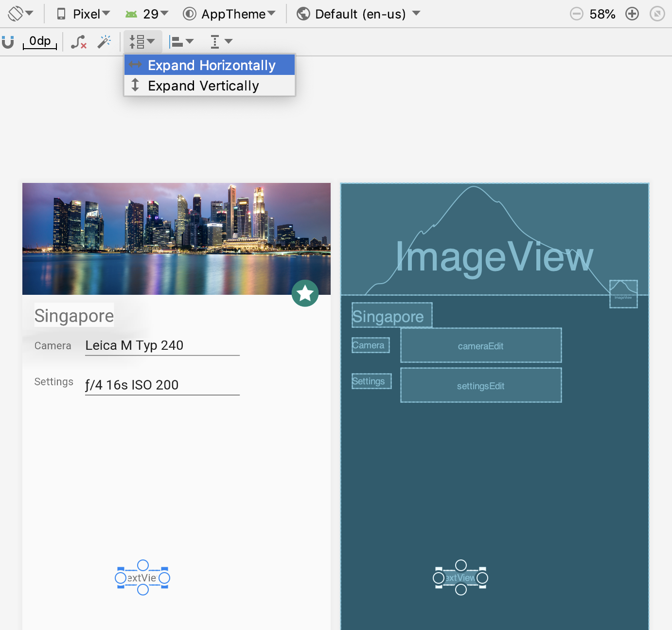Open the Align tools dropdown
This screenshot has width=672, height=630.
click(181, 42)
